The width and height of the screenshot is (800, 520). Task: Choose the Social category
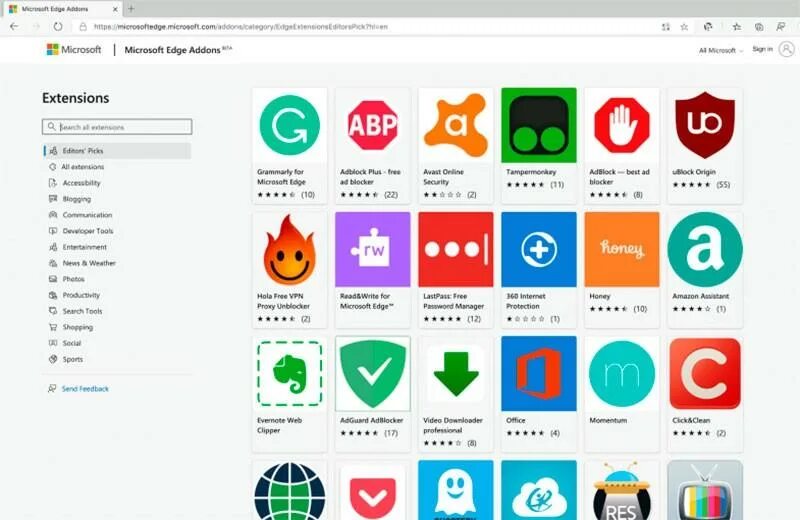(71, 343)
